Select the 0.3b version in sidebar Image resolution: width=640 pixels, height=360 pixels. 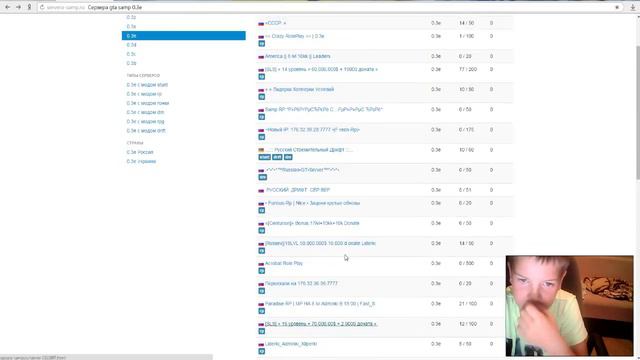(x=131, y=63)
